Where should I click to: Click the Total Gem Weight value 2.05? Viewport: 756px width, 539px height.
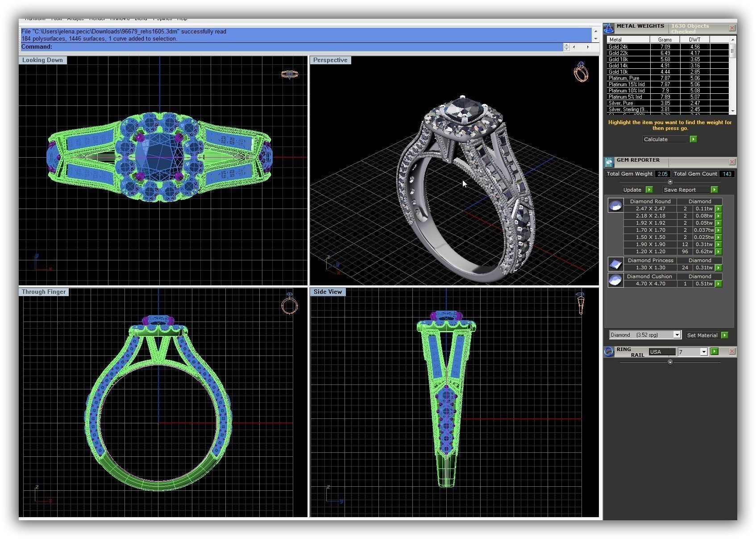(662, 174)
